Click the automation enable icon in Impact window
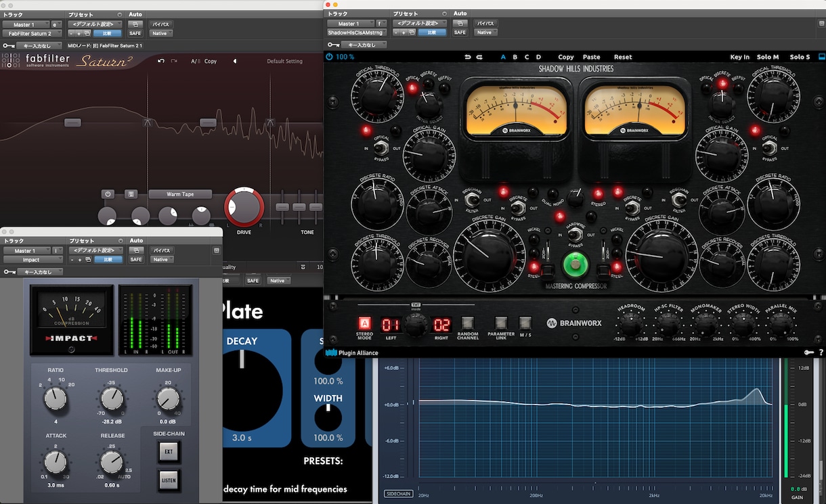 pos(136,251)
